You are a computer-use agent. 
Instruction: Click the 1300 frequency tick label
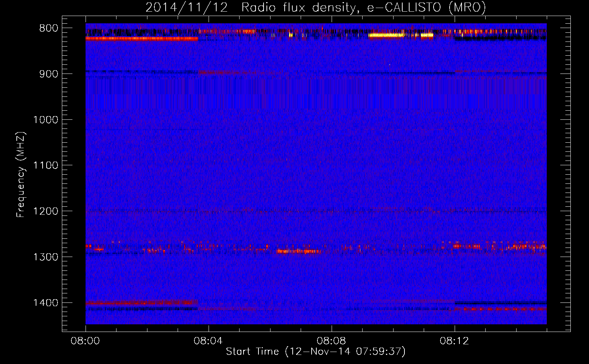coord(46,257)
